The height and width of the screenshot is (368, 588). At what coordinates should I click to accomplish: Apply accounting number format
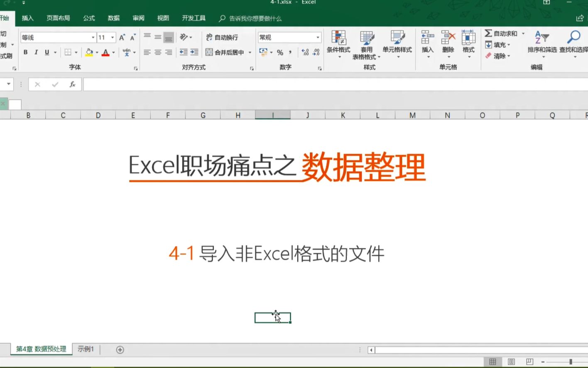point(263,52)
